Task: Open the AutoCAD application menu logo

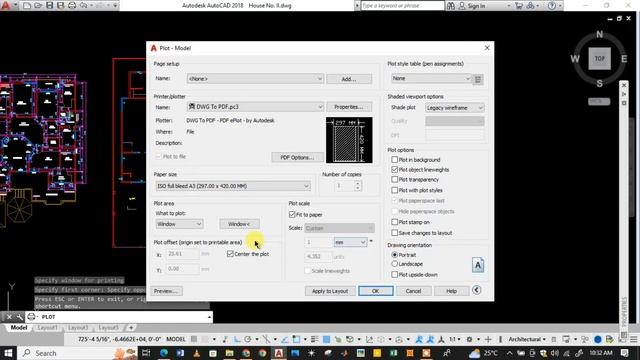Action: click(x=5, y=5)
